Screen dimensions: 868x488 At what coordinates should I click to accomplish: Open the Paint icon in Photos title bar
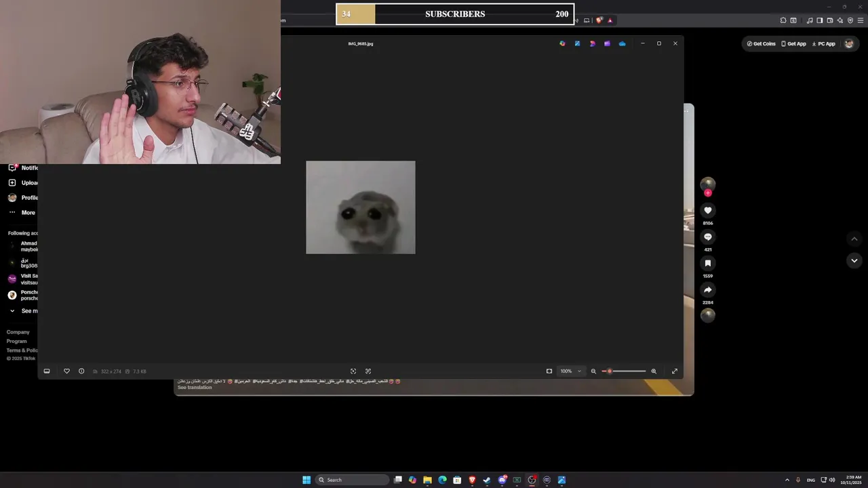click(x=577, y=43)
